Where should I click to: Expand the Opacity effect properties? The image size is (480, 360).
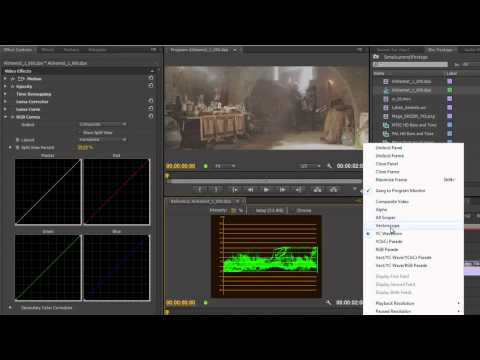click(5, 86)
